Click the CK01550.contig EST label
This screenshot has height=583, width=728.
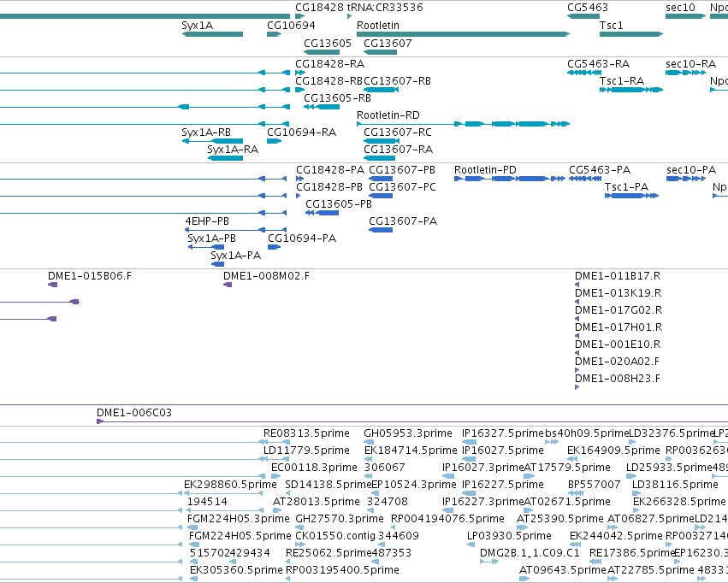335,536
